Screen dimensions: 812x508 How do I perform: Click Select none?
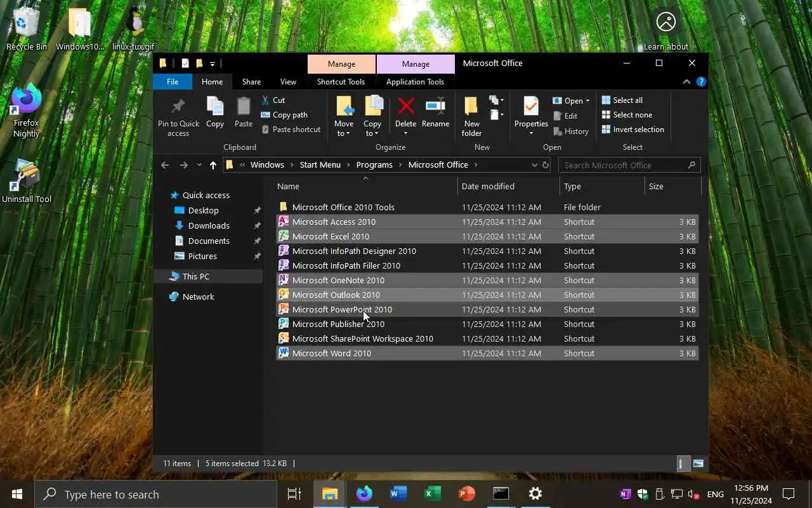[x=627, y=115]
